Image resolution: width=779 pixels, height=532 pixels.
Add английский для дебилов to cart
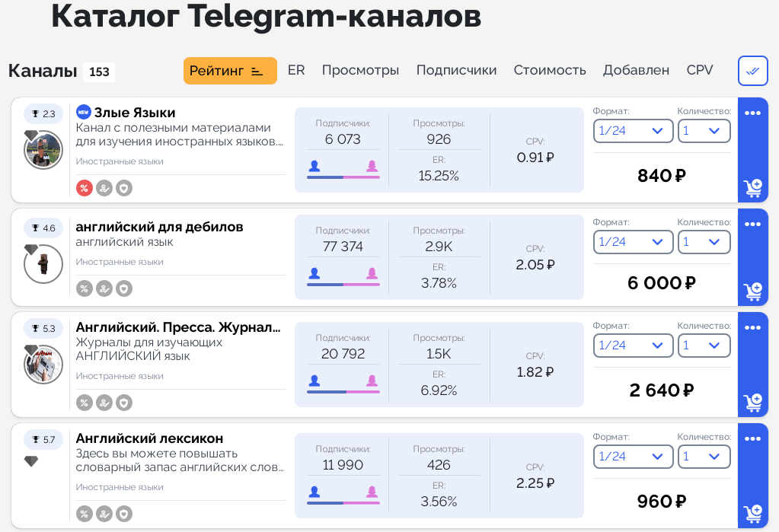(753, 291)
